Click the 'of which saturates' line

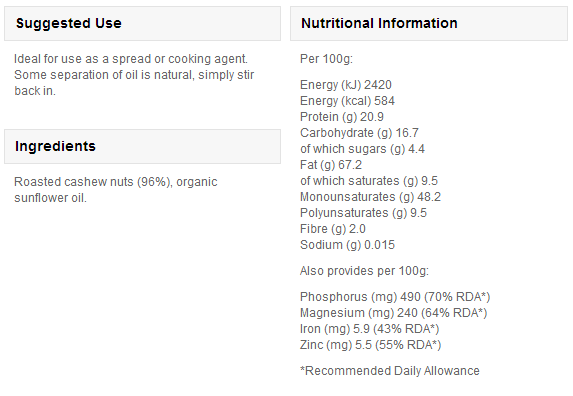coord(369,181)
